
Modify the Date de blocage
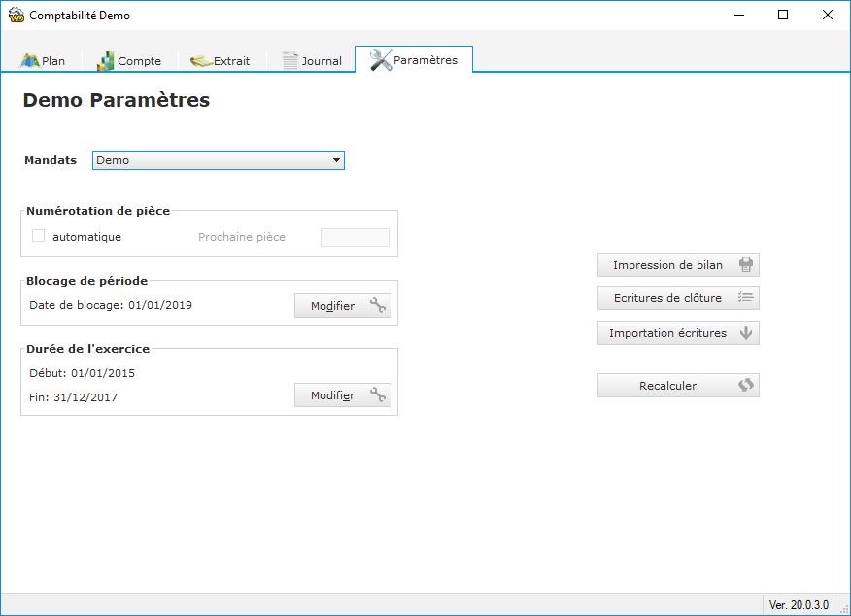(x=343, y=305)
